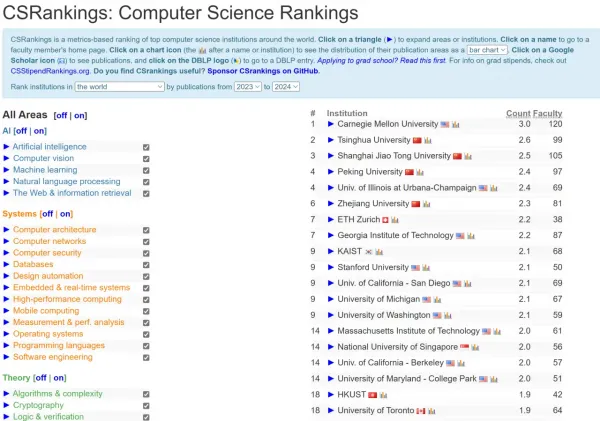Open the CSStipendRankings.org link

coord(50,71)
